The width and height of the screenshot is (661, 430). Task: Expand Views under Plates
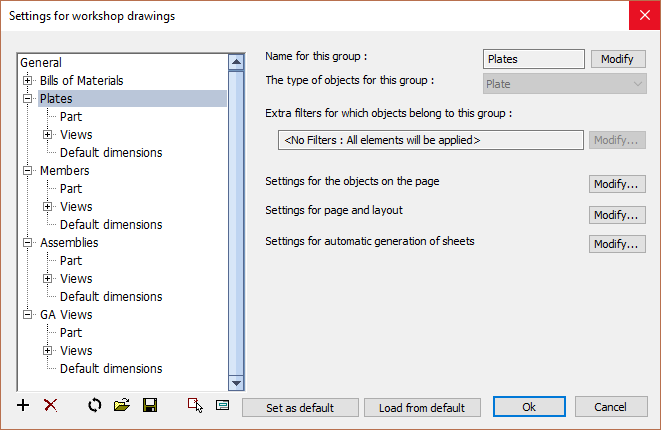tap(47, 134)
